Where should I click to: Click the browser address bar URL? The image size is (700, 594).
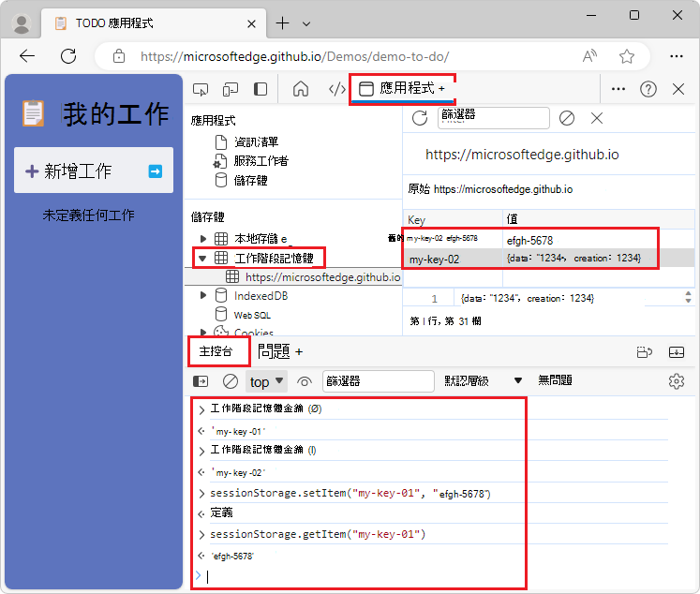294,56
